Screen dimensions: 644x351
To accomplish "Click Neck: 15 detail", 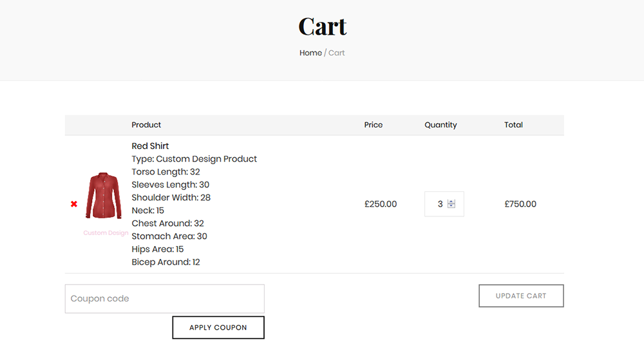I will (x=148, y=211).
